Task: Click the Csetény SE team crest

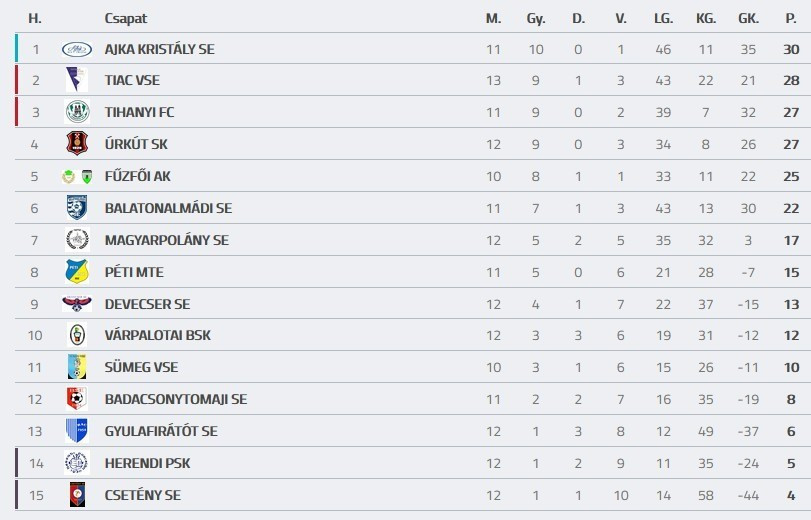Action: [x=77, y=495]
